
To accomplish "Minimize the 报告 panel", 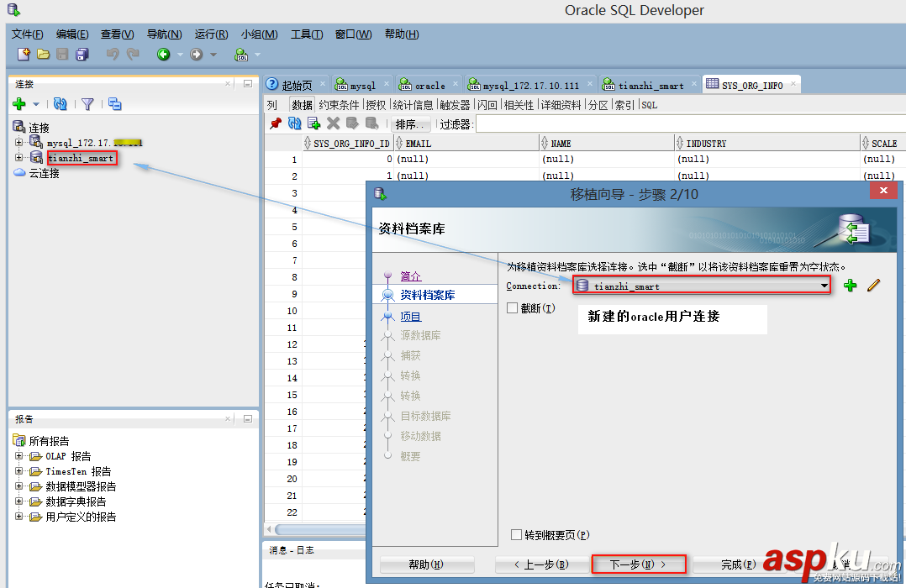I will click(248, 419).
